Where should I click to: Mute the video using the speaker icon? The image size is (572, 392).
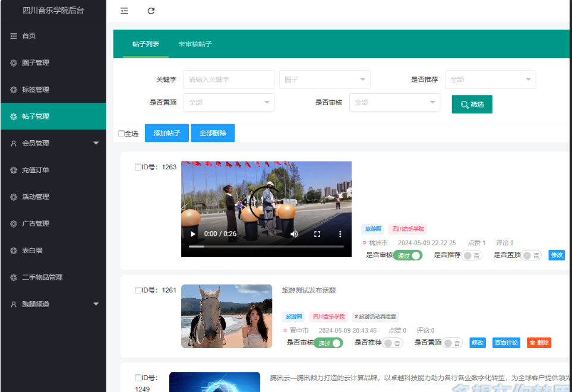294,234
